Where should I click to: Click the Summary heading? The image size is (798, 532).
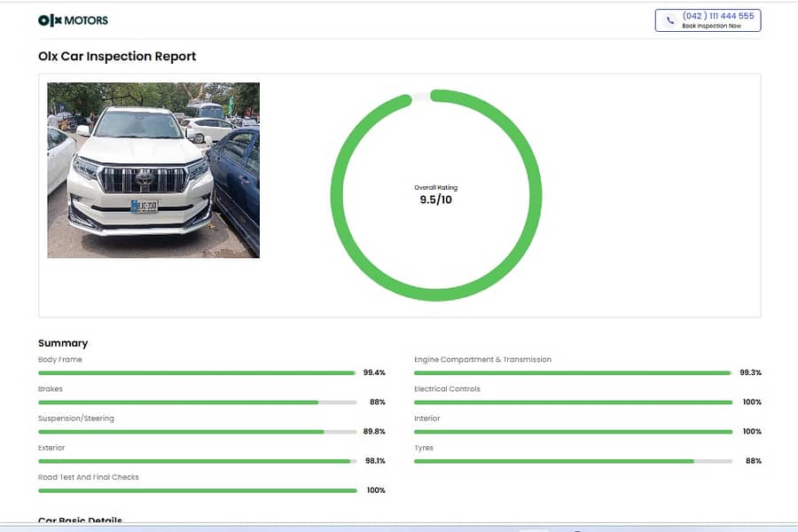63,343
